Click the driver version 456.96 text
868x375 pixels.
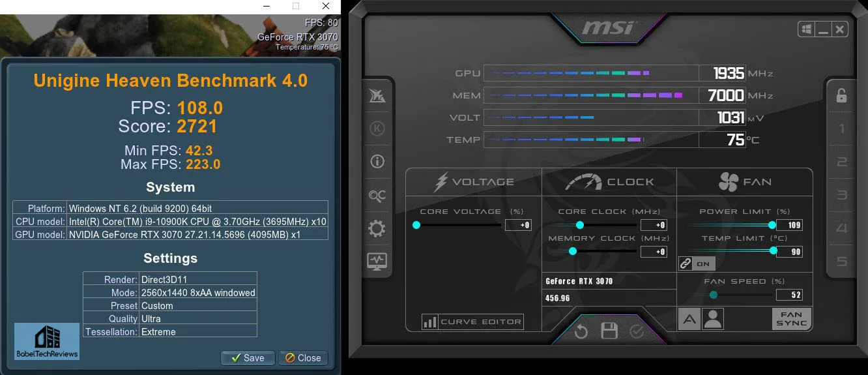[x=558, y=298]
